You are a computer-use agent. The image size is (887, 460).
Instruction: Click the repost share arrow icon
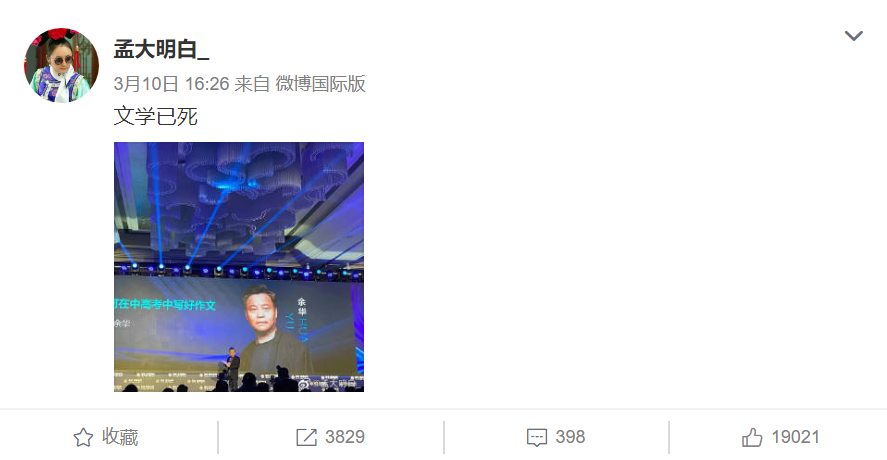coord(306,437)
